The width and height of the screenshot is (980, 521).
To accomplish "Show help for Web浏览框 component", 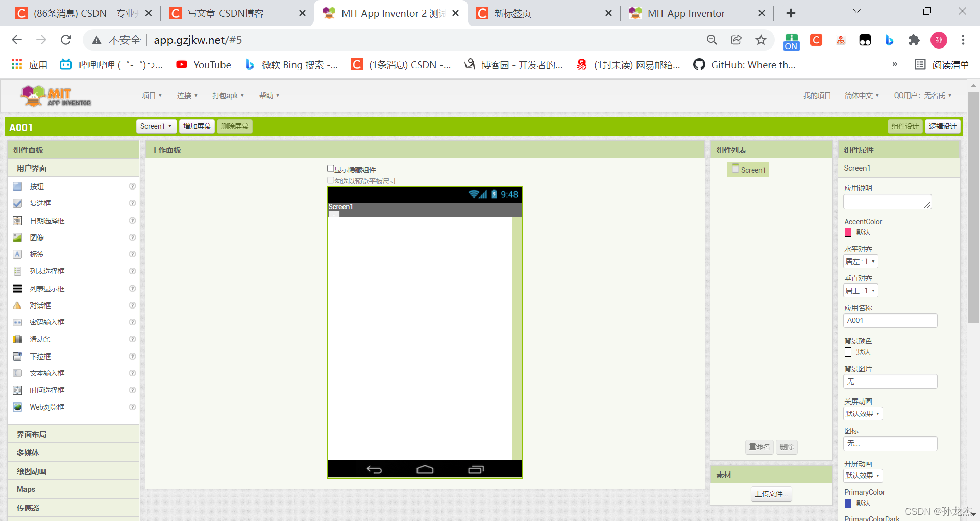I will [x=132, y=407].
